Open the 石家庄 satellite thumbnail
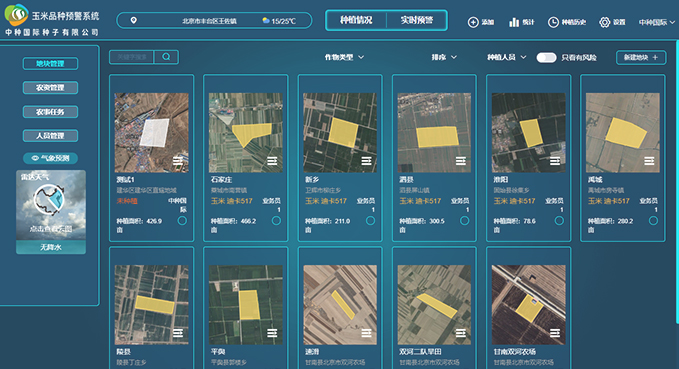The width and height of the screenshot is (679, 369). (x=246, y=133)
